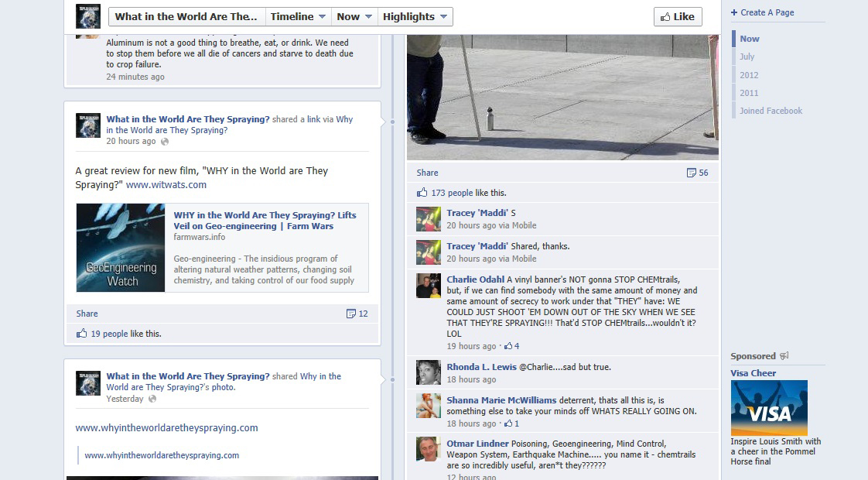
Task: Open the www.witwats.com link
Action: pyautogui.click(x=166, y=185)
